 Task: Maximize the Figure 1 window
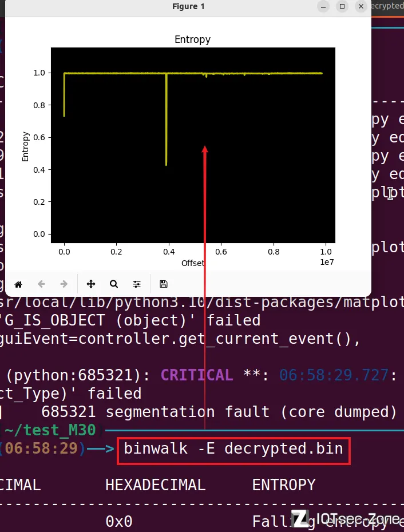point(342,6)
